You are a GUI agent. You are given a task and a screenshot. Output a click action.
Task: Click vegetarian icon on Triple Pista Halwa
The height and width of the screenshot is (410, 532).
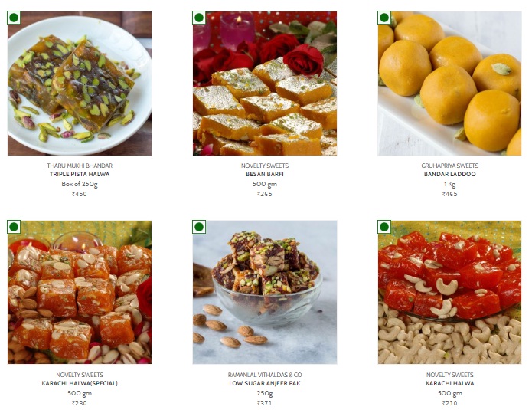coord(14,18)
